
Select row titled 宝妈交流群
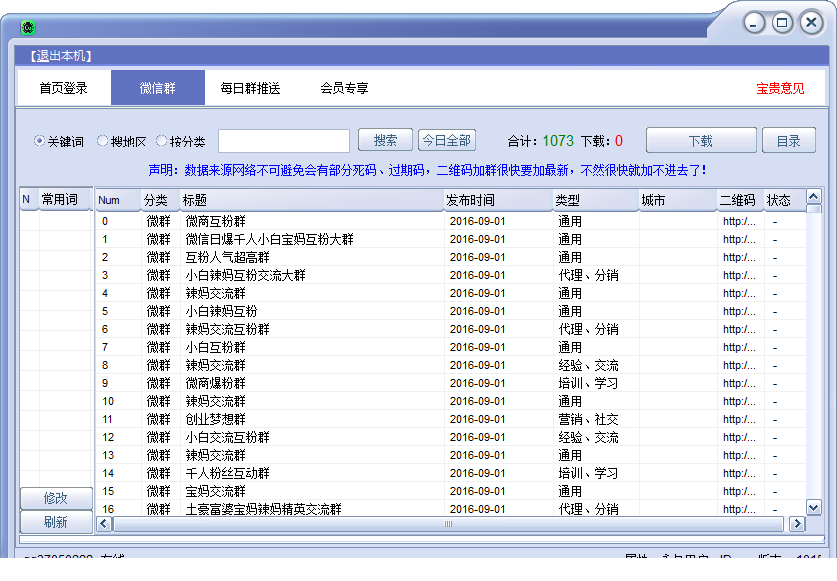tap(450, 491)
